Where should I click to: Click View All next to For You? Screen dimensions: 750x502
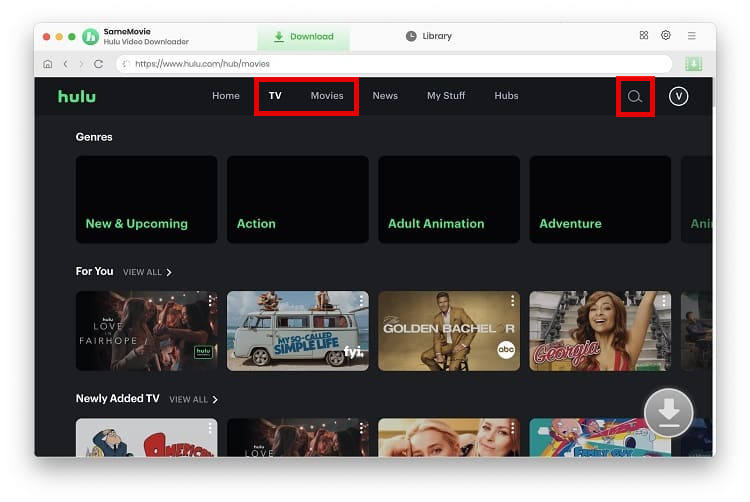pos(147,272)
